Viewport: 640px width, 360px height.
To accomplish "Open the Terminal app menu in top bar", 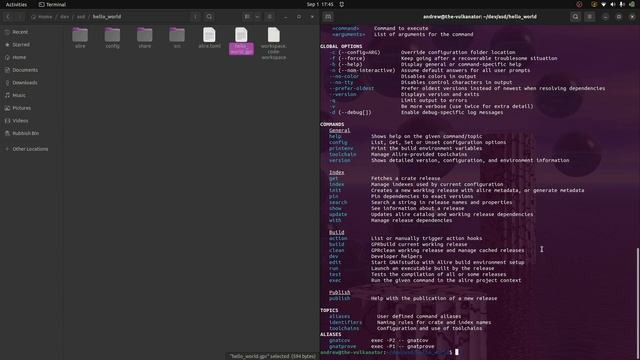I will click(x=52, y=4).
